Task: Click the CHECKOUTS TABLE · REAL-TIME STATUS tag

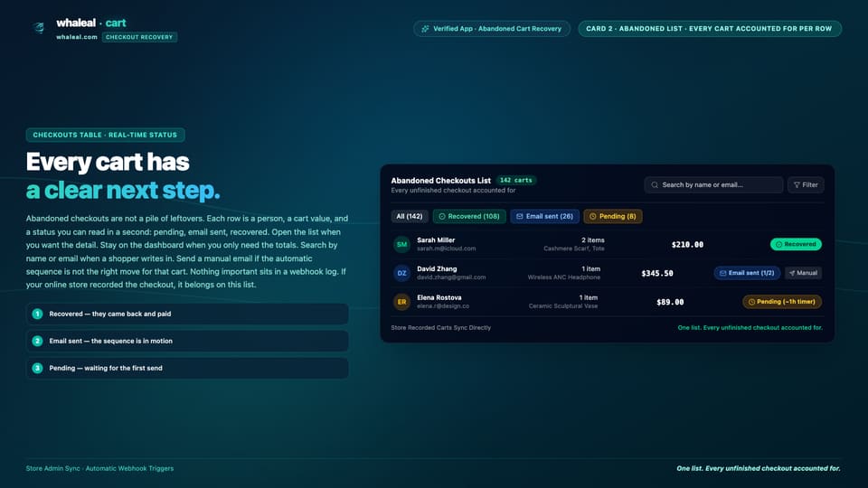Action: pyautogui.click(x=105, y=135)
